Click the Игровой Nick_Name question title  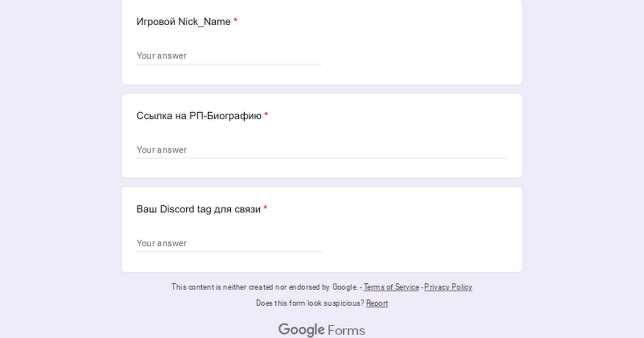(184, 22)
